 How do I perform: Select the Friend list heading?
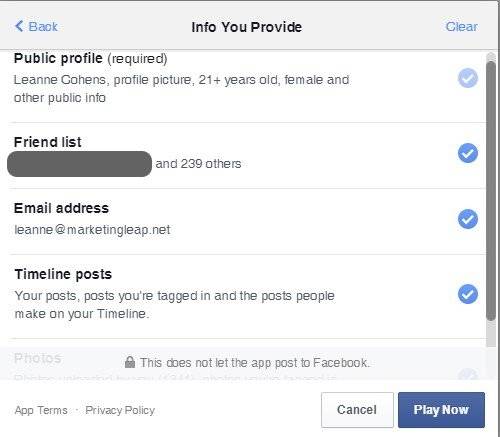48,142
